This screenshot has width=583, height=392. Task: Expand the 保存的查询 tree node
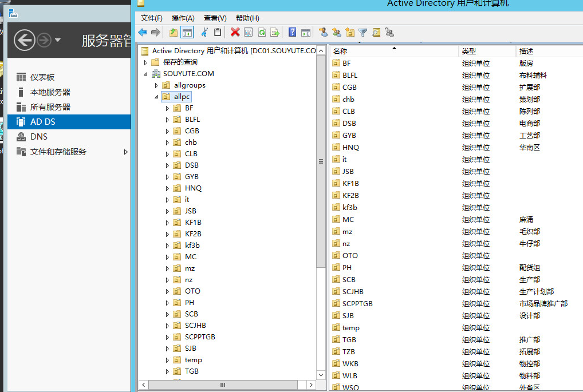(x=145, y=62)
